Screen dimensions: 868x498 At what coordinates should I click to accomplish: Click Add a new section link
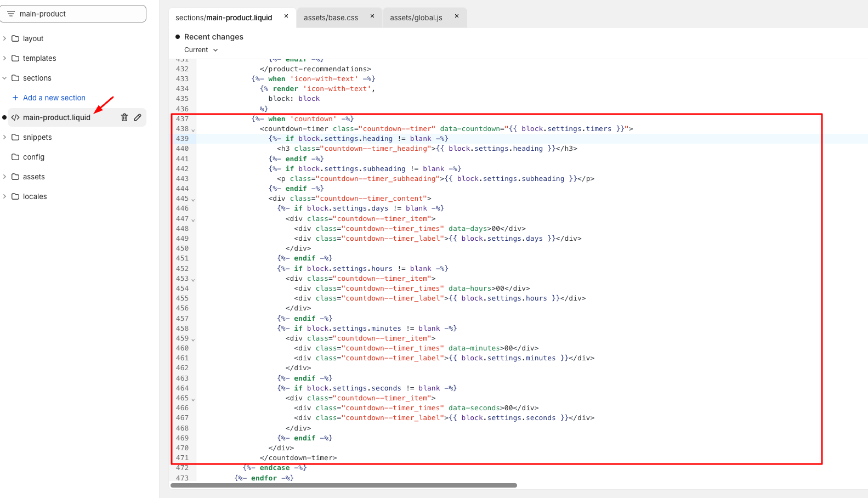(x=54, y=98)
